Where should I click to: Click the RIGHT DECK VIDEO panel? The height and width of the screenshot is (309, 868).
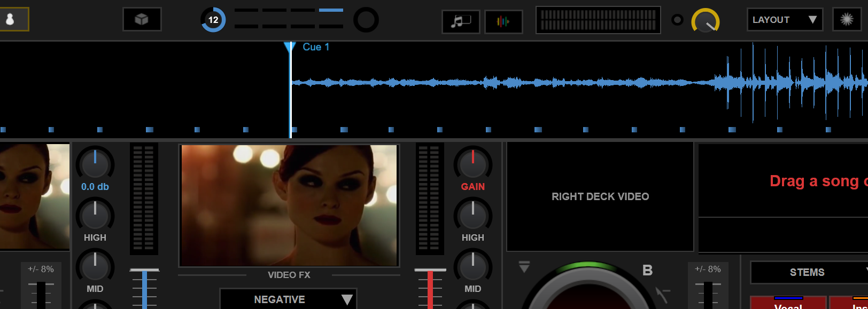click(600, 196)
